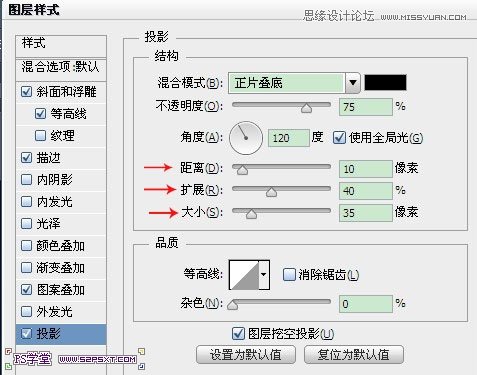Image resolution: width=477 pixels, height=375 pixels.
Task: Click the 等高线 contour preview thumbnail
Action: [244, 275]
